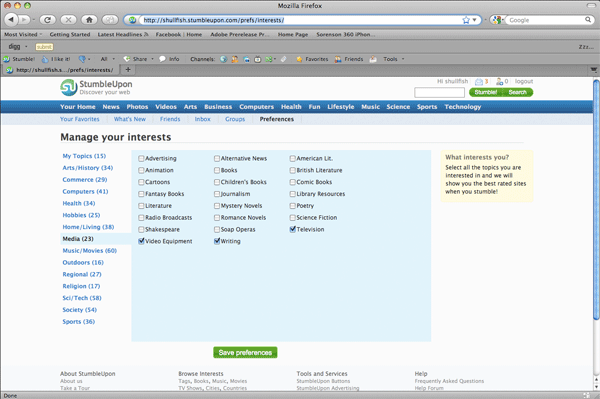Check the Animation checkbox
The image size is (600, 399).
[x=141, y=170]
